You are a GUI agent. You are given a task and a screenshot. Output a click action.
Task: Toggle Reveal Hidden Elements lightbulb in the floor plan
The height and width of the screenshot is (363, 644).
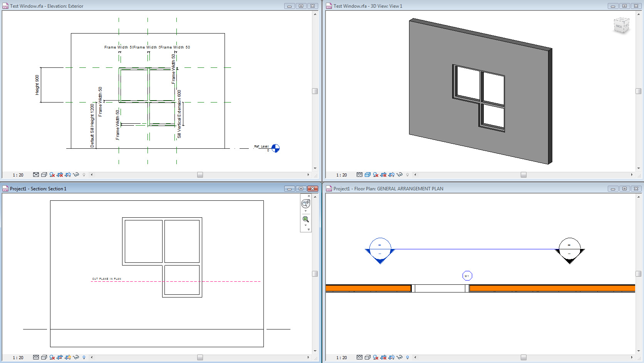click(408, 357)
